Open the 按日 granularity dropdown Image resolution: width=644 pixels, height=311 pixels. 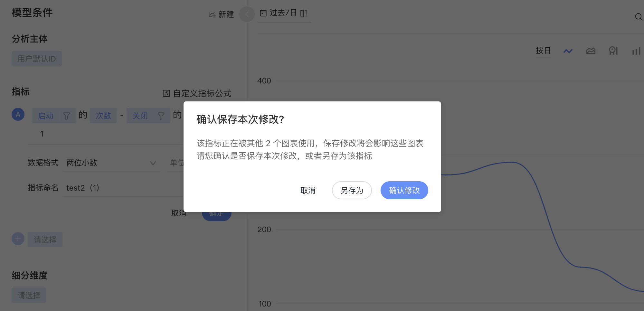[543, 51]
